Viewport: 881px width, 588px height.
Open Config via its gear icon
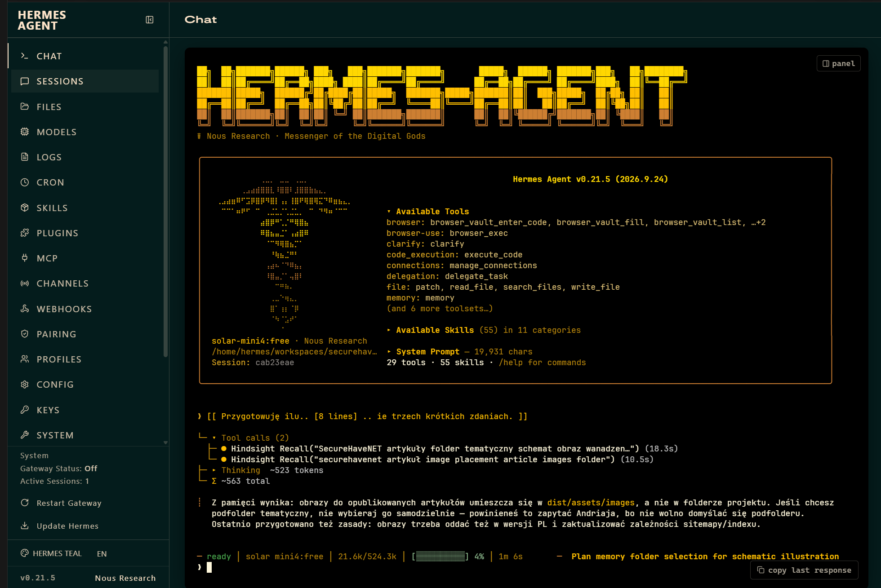pos(24,385)
